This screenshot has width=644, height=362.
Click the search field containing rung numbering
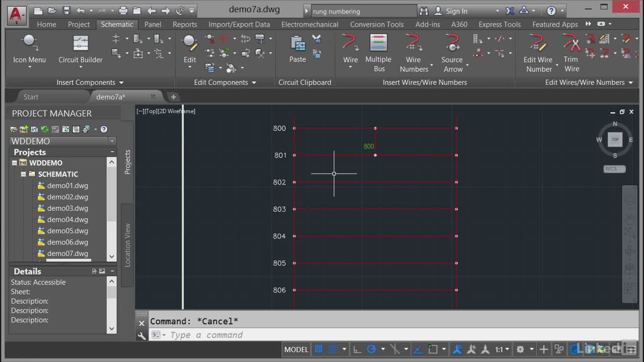(x=363, y=11)
